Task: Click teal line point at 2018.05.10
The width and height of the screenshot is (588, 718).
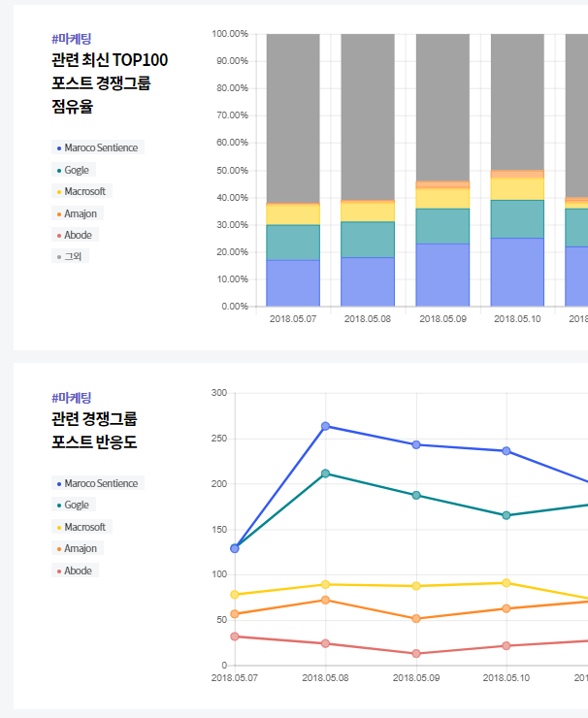Action: click(x=506, y=515)
